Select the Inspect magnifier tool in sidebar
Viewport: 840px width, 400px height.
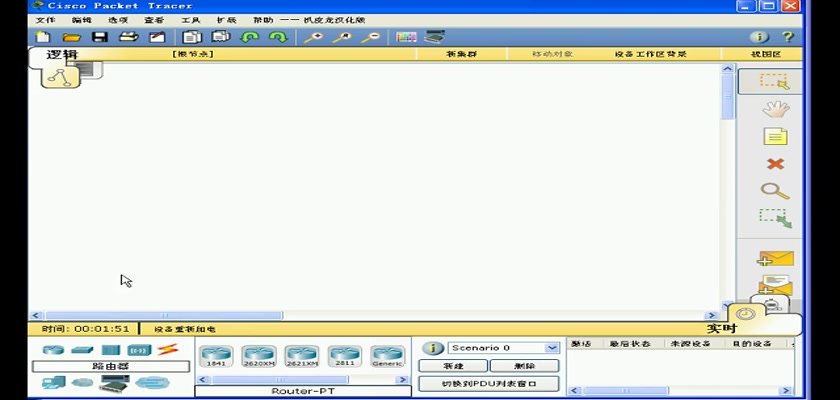click(x=774, y=190)
